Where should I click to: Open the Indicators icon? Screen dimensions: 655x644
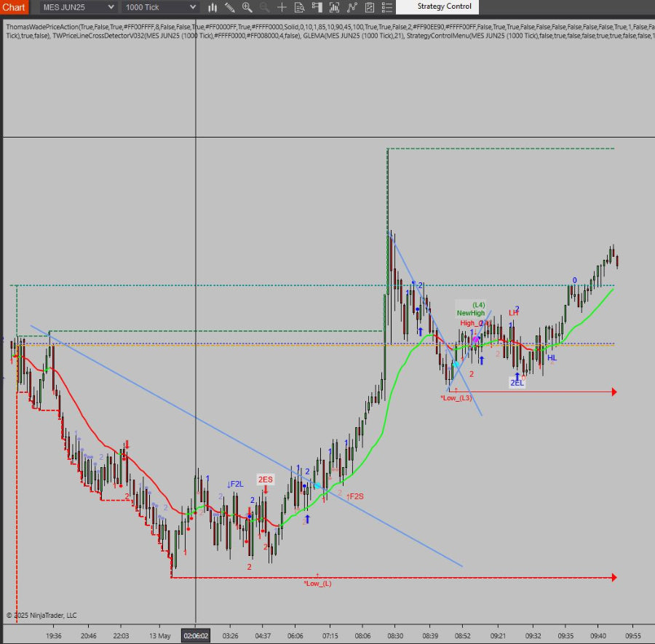(352, 7)
